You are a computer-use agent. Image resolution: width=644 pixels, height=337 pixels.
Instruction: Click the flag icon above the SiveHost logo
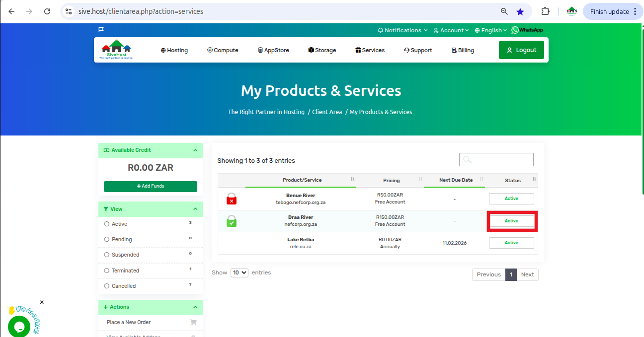tap(101, 30)
